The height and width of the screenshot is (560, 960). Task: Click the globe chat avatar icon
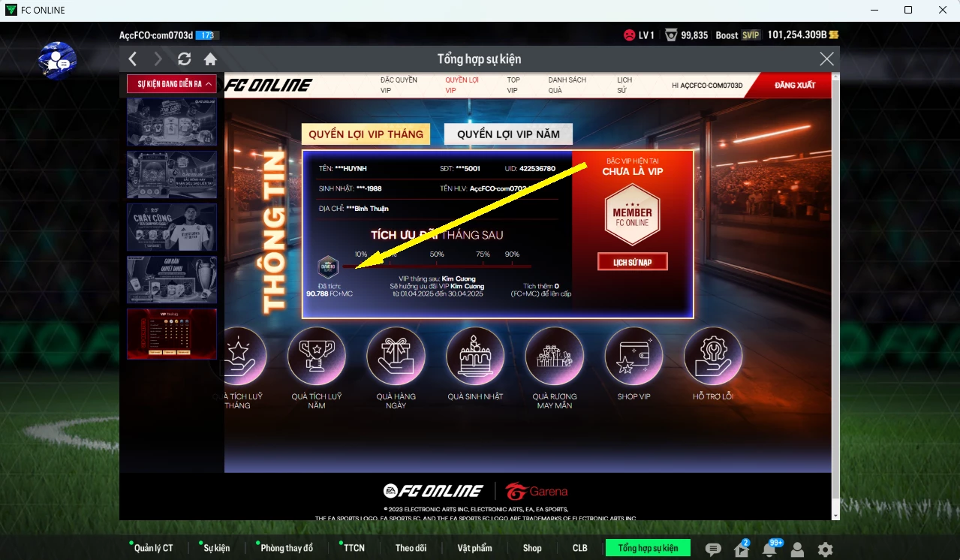57,60
